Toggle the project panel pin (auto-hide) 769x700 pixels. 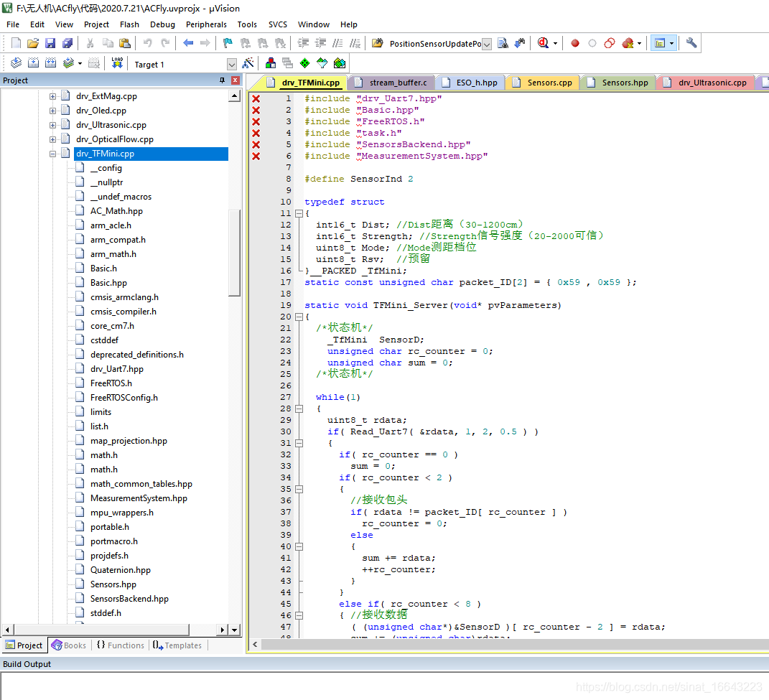(222, 80)
